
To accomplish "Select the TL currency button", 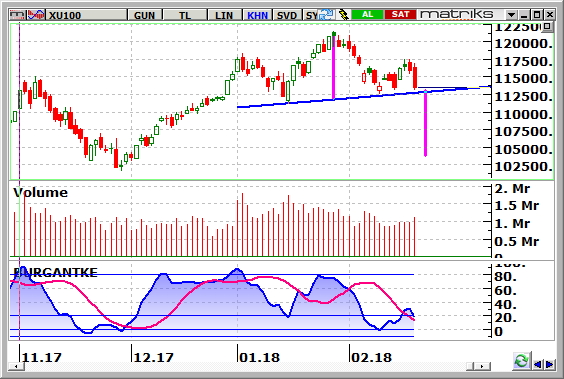I will (x=185, y=15).
